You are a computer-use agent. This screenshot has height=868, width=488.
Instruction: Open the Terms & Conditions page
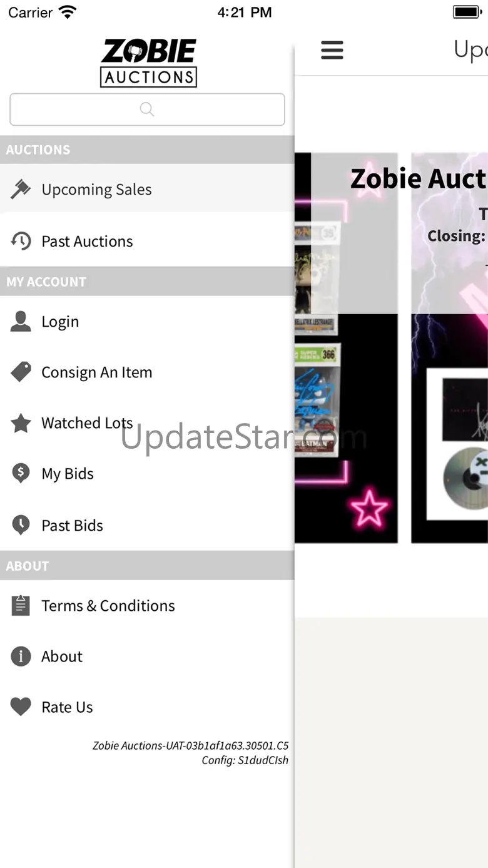coord(147,605)
